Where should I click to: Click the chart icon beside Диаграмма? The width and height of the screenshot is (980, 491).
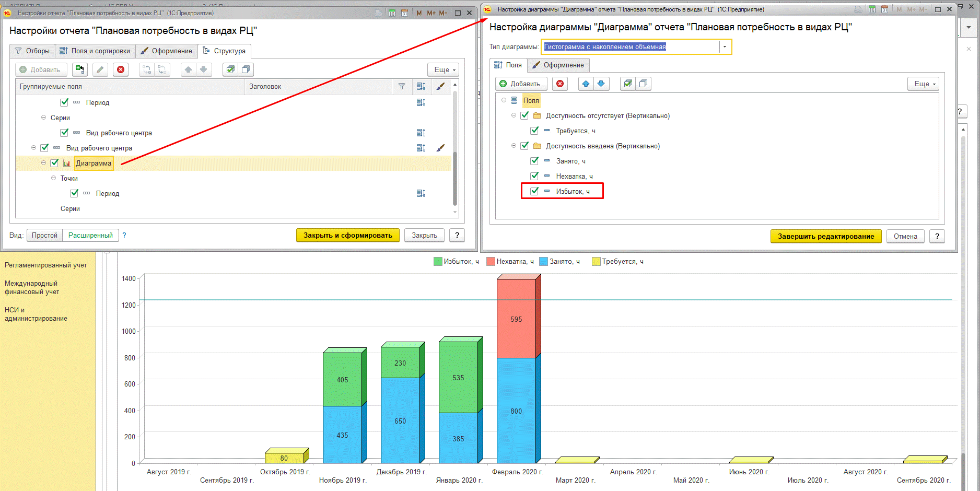pos(67,163)
